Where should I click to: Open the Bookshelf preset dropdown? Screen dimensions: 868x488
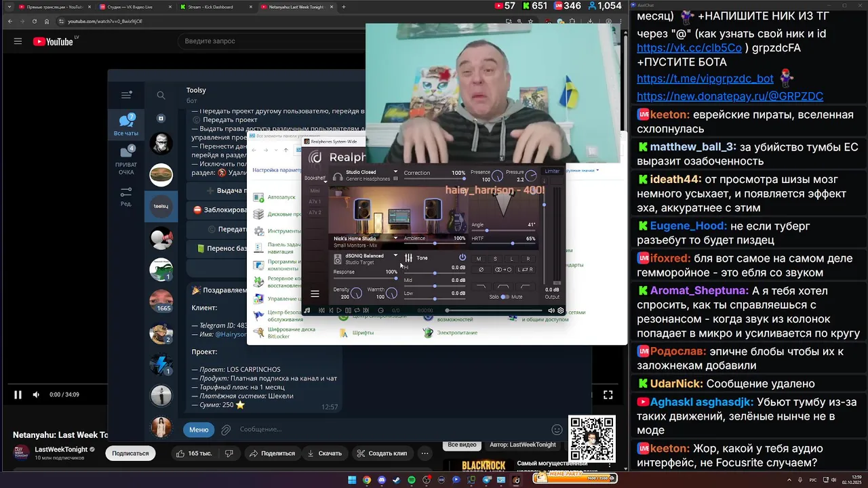pos(315,179)
